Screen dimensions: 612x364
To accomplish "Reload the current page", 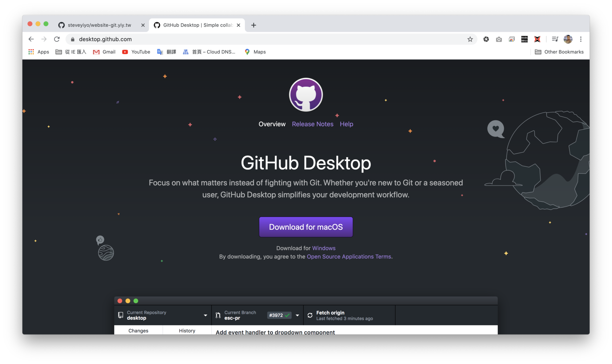I will (x=57, y=39).
